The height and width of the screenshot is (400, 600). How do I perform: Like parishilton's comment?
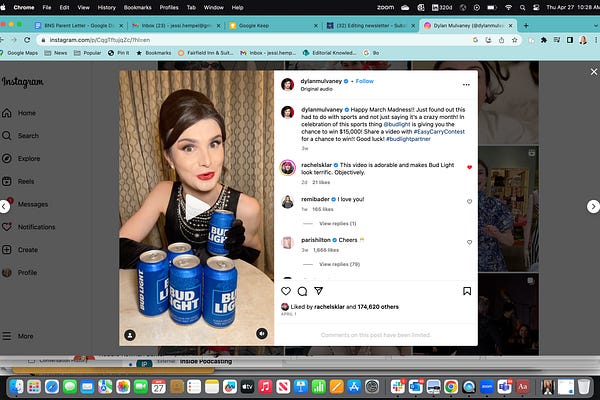point(470,242)
